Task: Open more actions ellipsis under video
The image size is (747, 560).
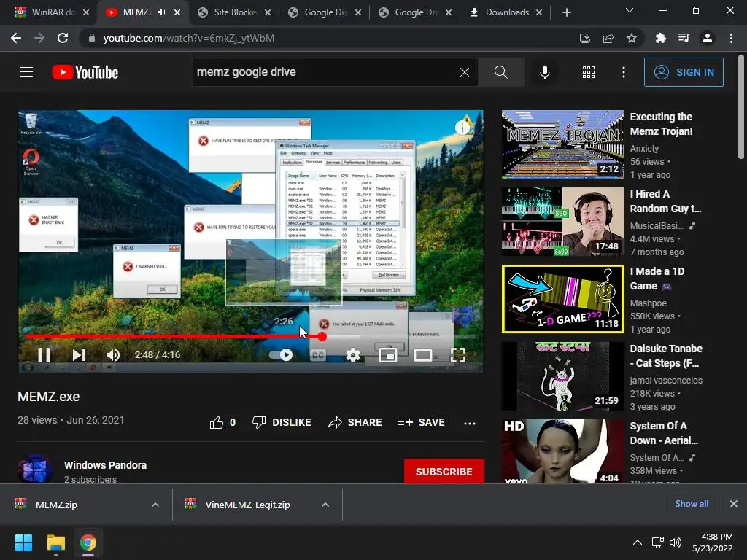Action: tap(470, 423)
